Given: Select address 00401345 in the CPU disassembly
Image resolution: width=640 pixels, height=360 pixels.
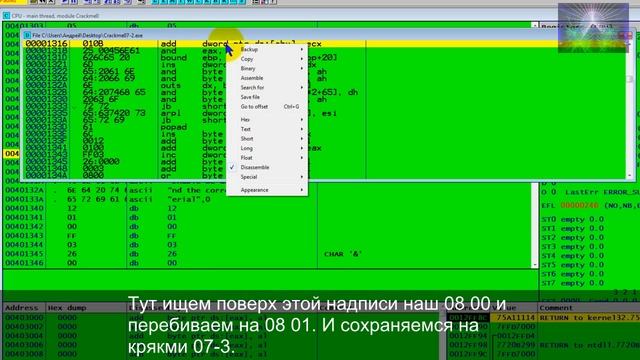Looking at the screenshot, I should click(x=24, y=254).
